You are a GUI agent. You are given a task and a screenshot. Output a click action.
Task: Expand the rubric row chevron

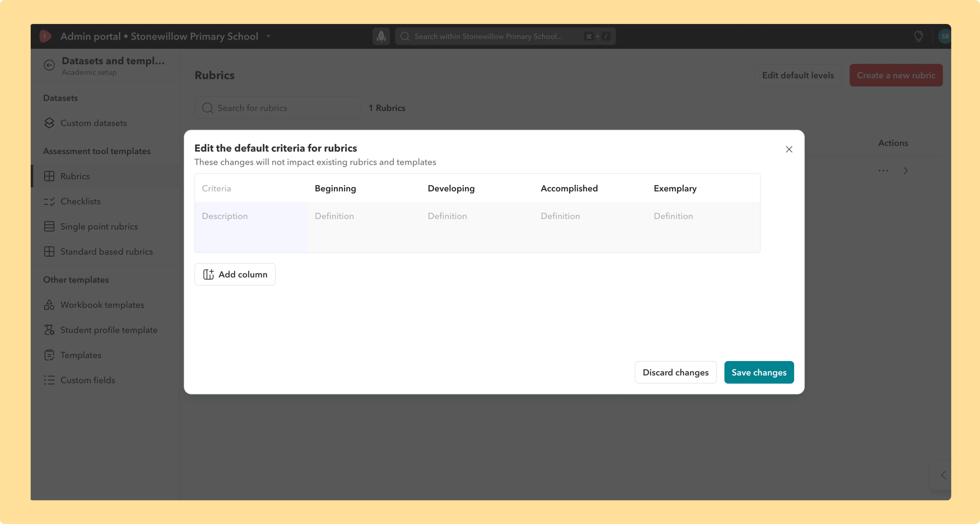905,171
